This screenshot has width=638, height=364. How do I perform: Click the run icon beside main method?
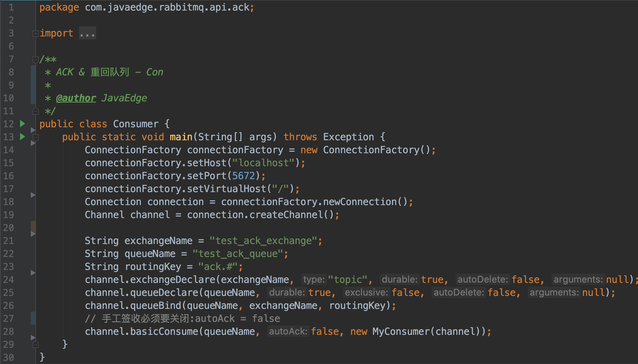(22, 137)
